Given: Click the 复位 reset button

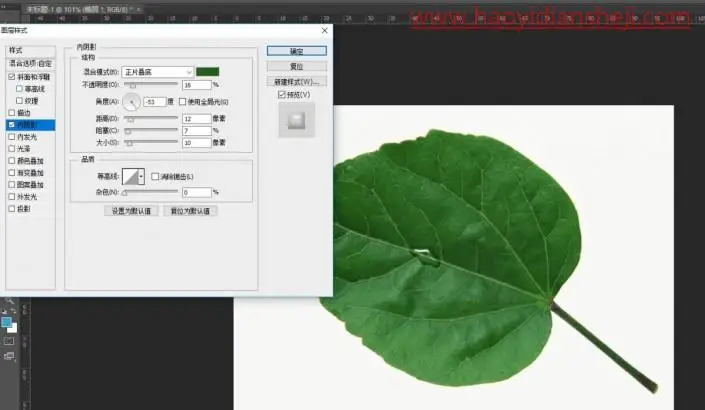Looking at the screenshot, I should pyautogui.click(x=297, y=67).
